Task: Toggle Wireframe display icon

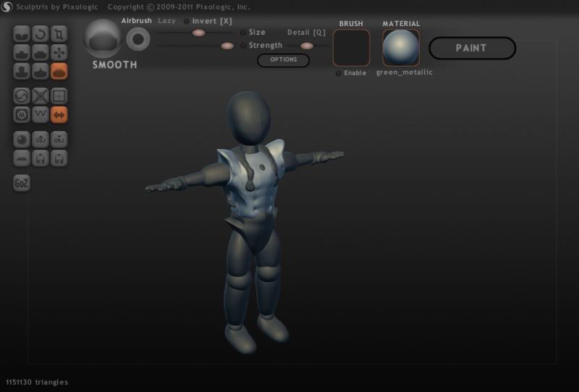Action: (x=41, y=114)
